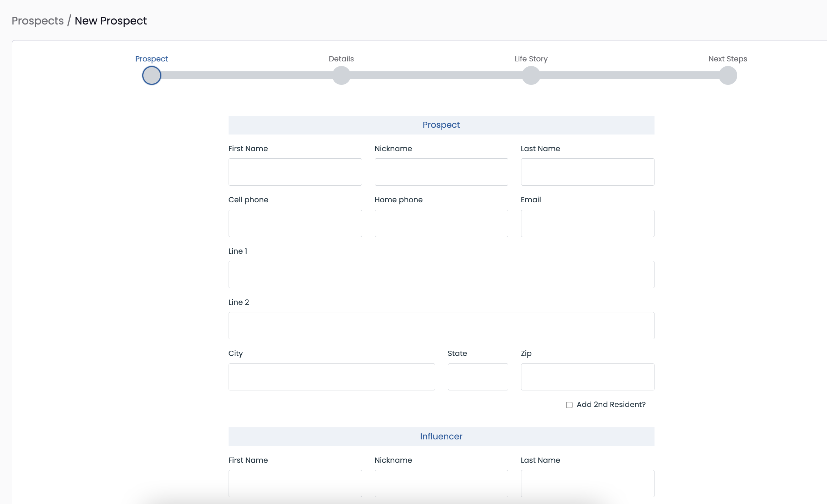This screenshot has width=827, height=504.
Task: Go to the Life Story step circle
Action: (531, 75)
